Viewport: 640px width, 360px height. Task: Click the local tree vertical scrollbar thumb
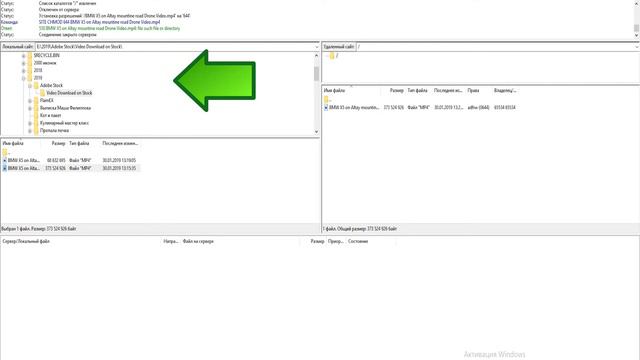pyautogui.click(x=316, y=74)
